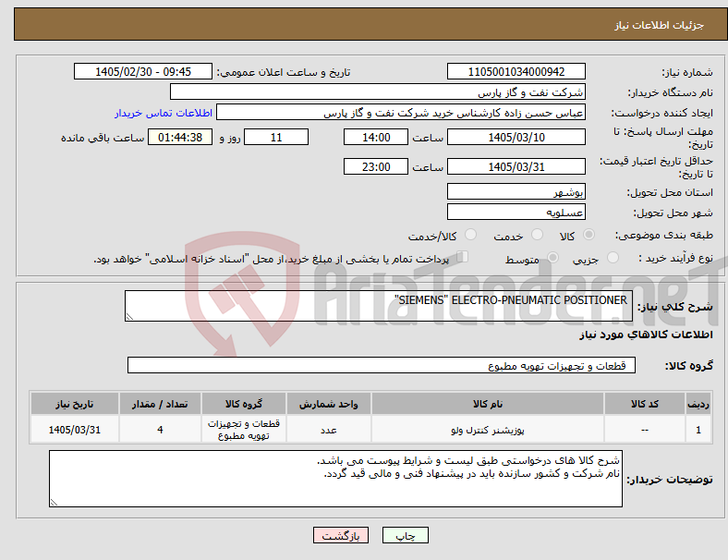
Task: Click the quantity cell 4
Action: [x=160, y=430]
